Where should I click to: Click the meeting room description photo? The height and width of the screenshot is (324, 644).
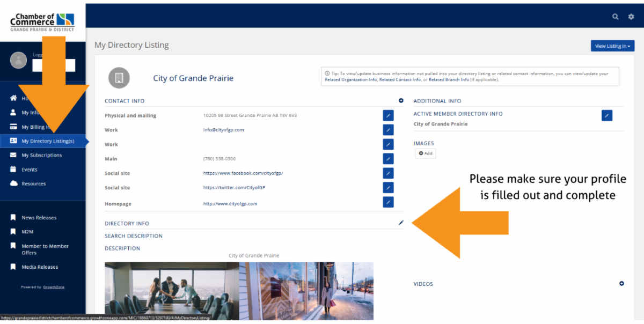click(172, 291)
